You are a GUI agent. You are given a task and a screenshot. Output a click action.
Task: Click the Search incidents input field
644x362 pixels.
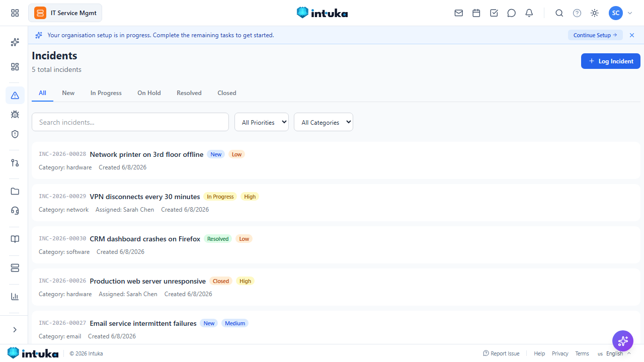130,122
